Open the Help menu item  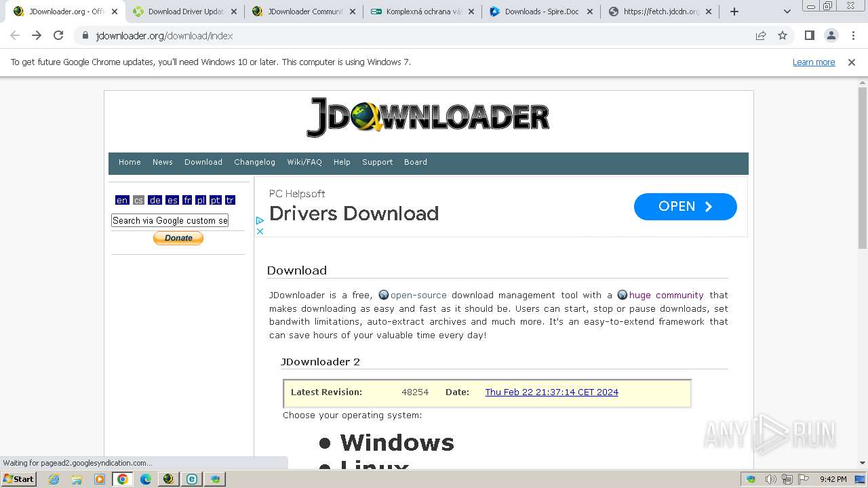click(x=342, y=162)
